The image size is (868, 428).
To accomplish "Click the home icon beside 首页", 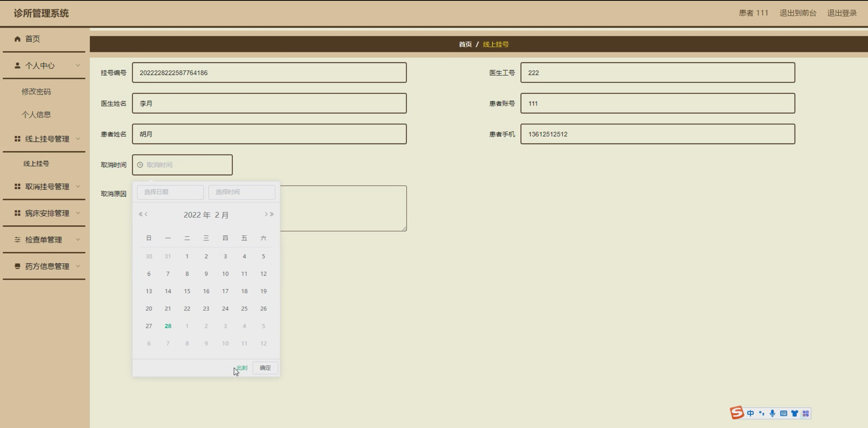I will [17, 39].
